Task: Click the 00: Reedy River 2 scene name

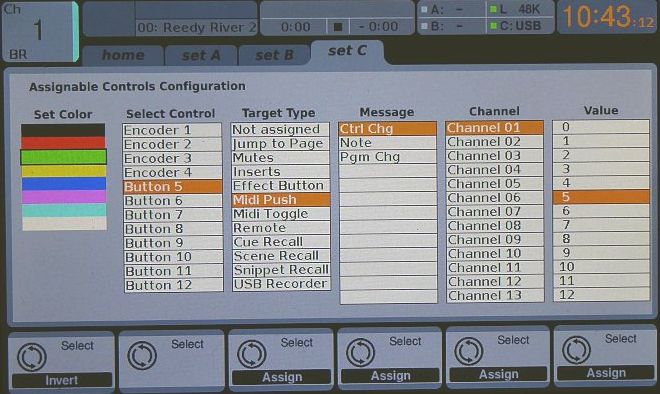Action: pyautogui.click(x=197, y=28)
